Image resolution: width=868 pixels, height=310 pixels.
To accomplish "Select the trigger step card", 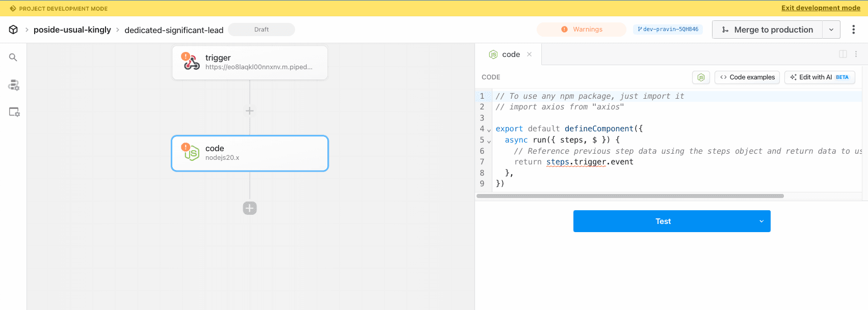I will click(250, 63).
